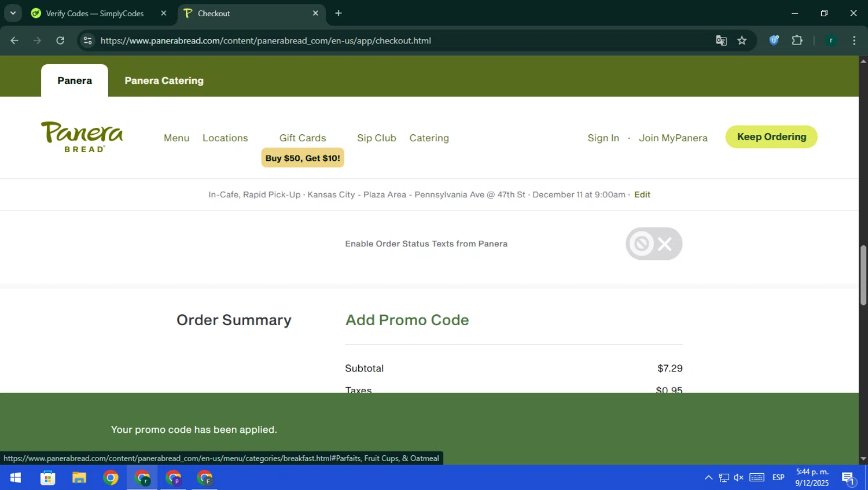The width and height of the screenshot is (868, 490).
Task: Open the Chrome profile avatar
Action: (831, 40)
